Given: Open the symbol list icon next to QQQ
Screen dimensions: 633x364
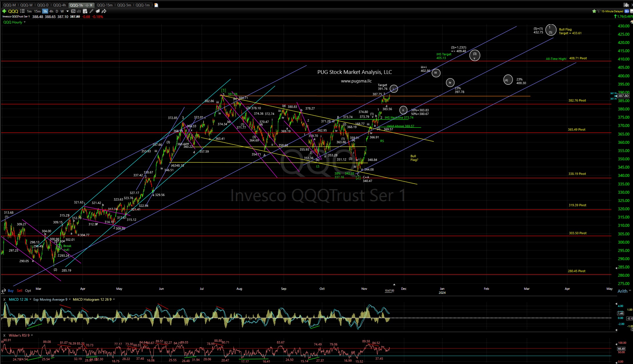Looking at the screenshot, I should tap(22, 11).
